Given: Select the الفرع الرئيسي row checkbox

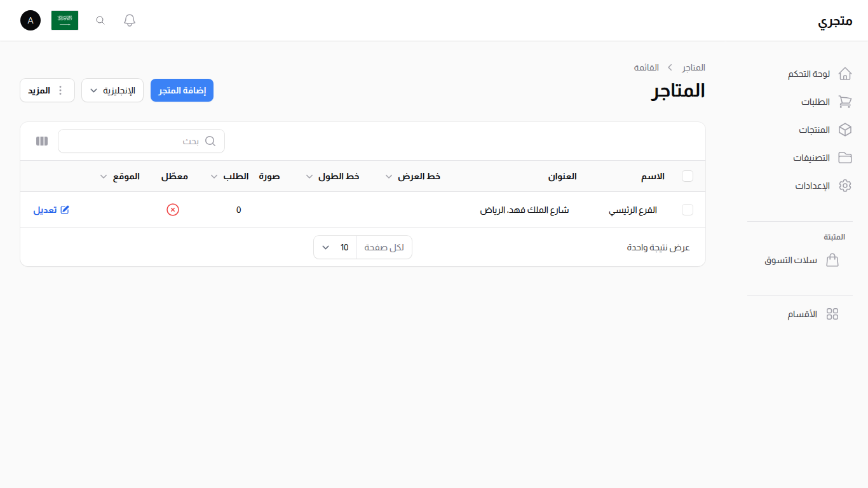Looking at the screenshot, I should click(x=688, y=210).
